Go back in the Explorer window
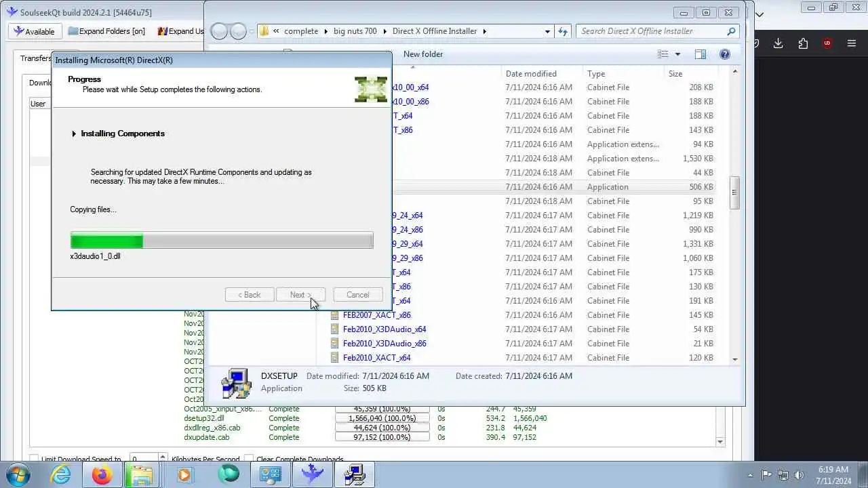868x488 pixels. pos(219,31)
